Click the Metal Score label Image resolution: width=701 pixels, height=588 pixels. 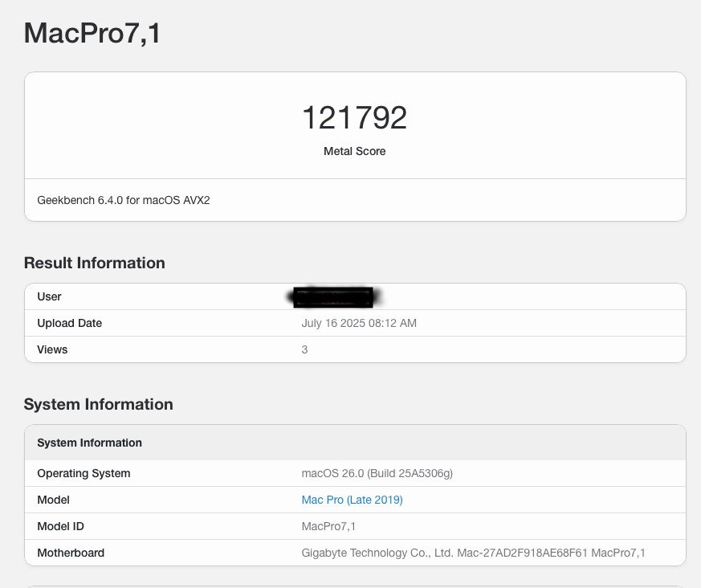(x=355, y=151)
